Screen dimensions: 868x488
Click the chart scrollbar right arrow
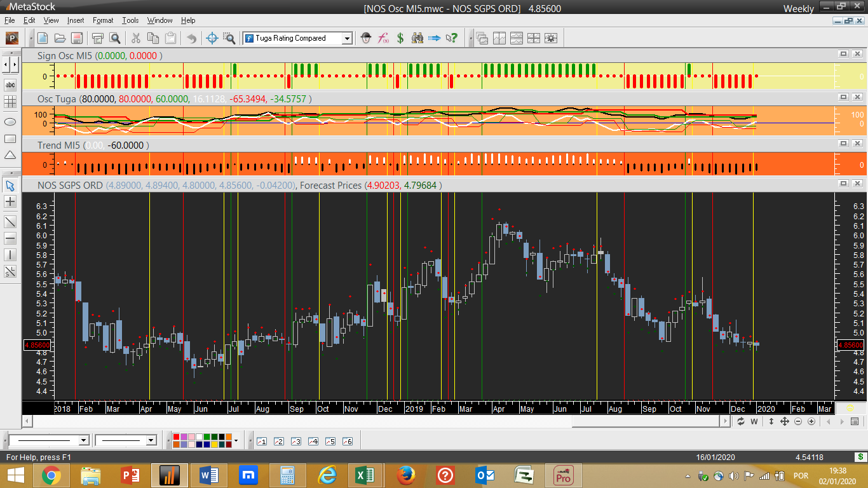click(x=725, y=421)
